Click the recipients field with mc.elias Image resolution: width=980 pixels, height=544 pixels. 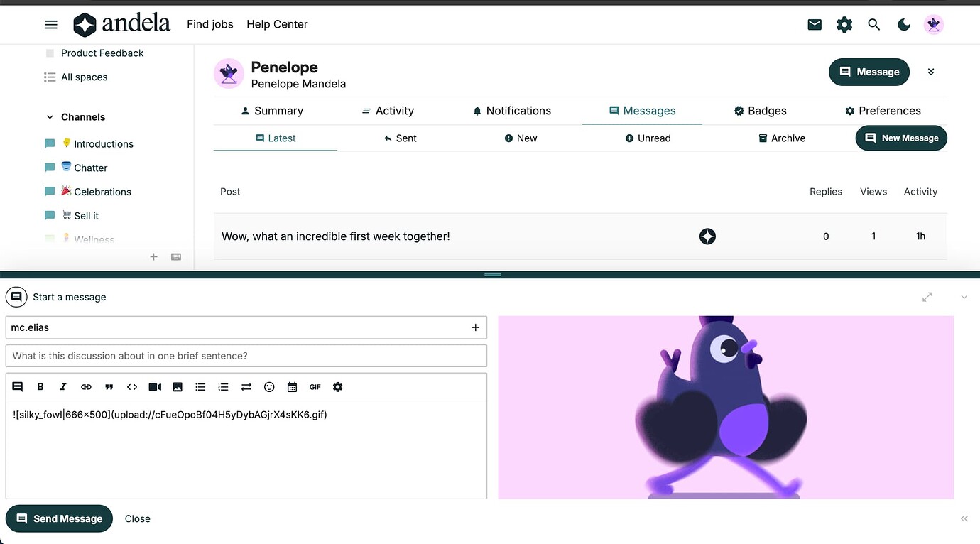(x=246, y=327)
